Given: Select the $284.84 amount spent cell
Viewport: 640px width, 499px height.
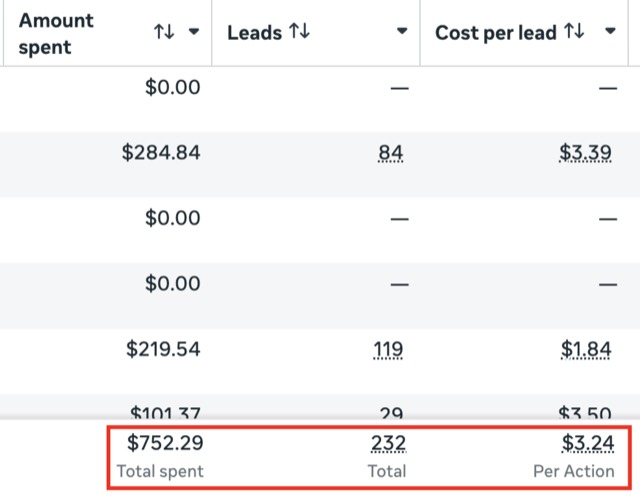Looking at the screenshot, I should [x=161, y=153].
